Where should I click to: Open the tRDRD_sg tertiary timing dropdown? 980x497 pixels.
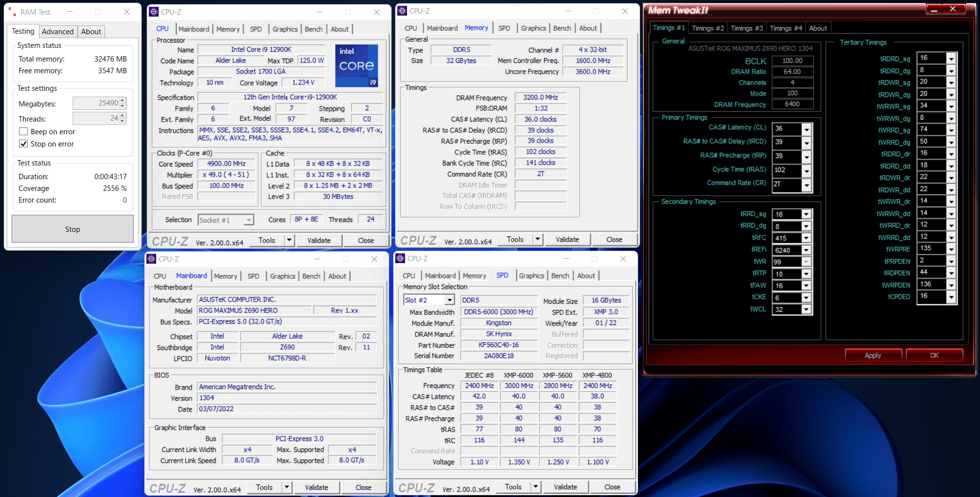951,59
